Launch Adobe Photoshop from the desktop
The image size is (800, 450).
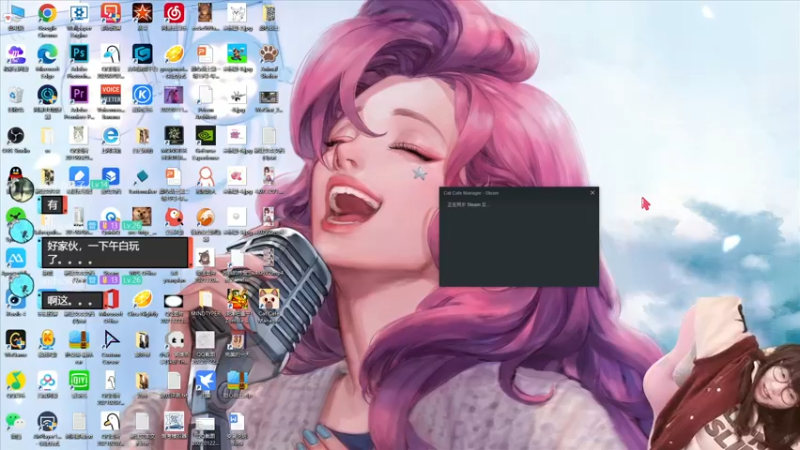(79, 54)
